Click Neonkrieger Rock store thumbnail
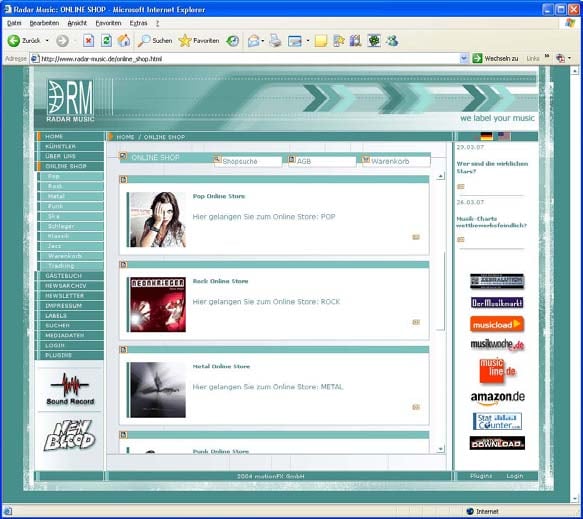Screen dimensions: 583x519 (x=158, y=304)
